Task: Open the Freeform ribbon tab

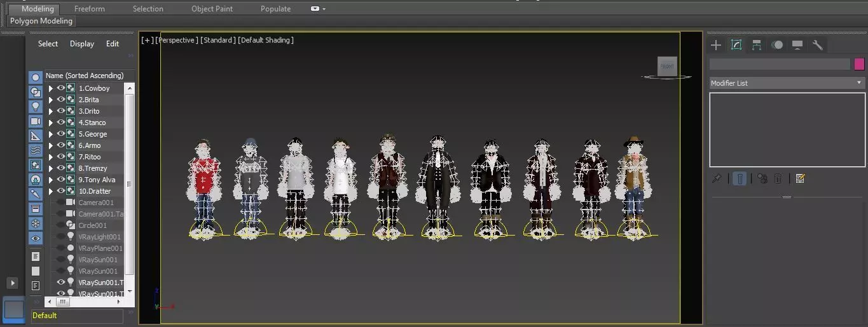Action: (x=90, y=9)
